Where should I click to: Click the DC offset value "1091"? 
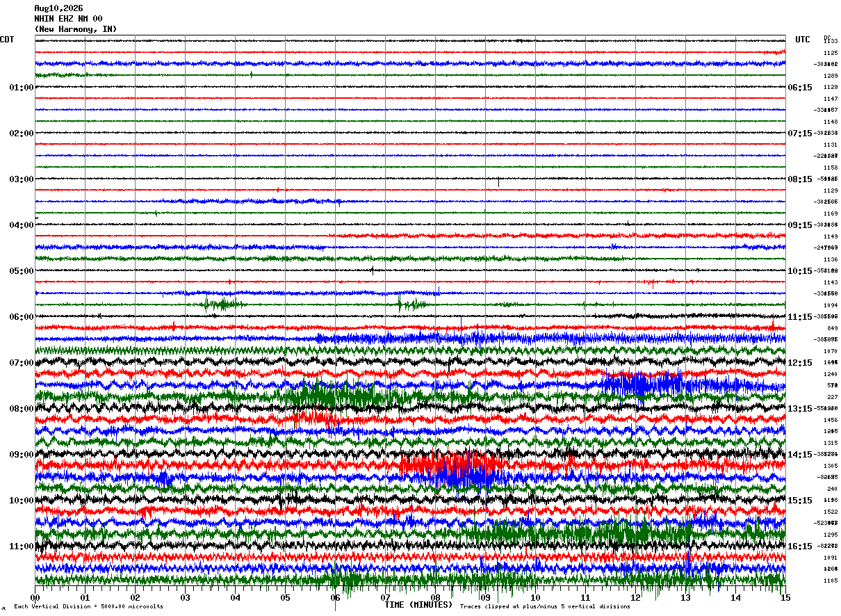pos(831,558)
